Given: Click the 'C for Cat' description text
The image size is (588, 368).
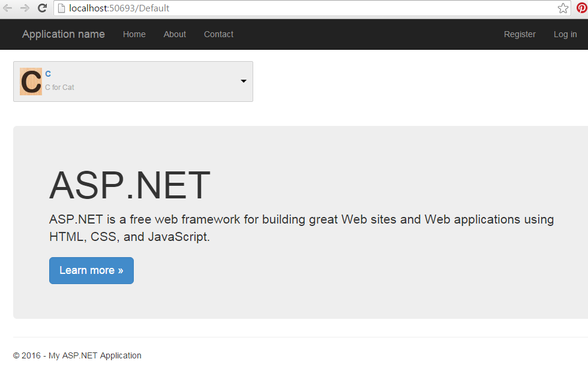Looking at the screenshot, I should [x=59, y=88].
